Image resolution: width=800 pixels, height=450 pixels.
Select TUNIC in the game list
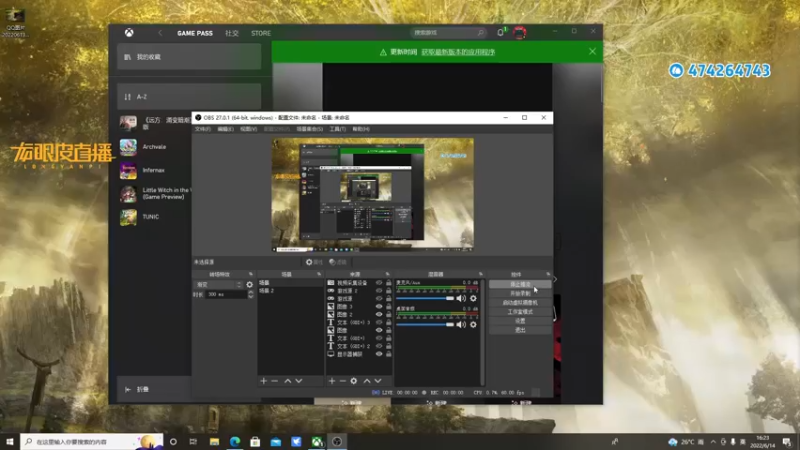coord(155,217)
